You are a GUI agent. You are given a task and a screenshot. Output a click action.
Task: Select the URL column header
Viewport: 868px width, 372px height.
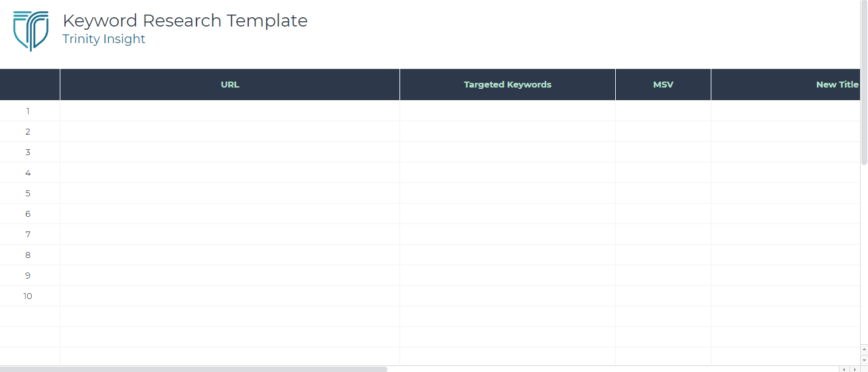pos(230,85)
